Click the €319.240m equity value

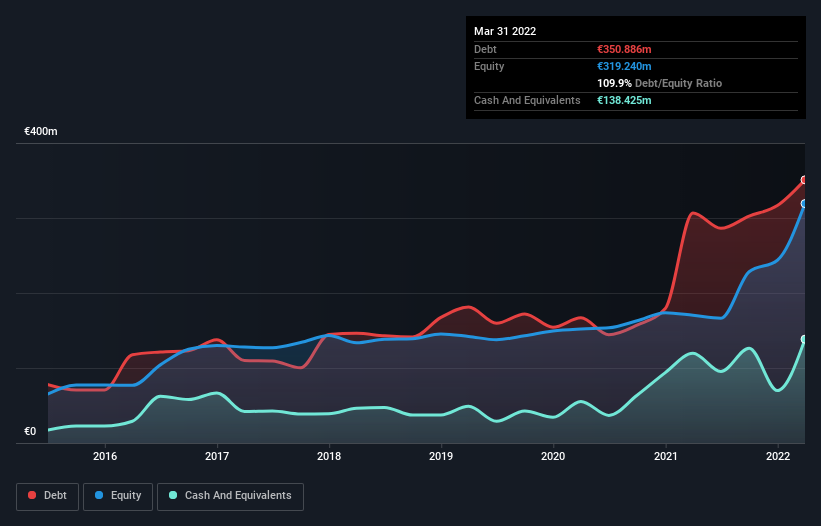pos(624,66)
